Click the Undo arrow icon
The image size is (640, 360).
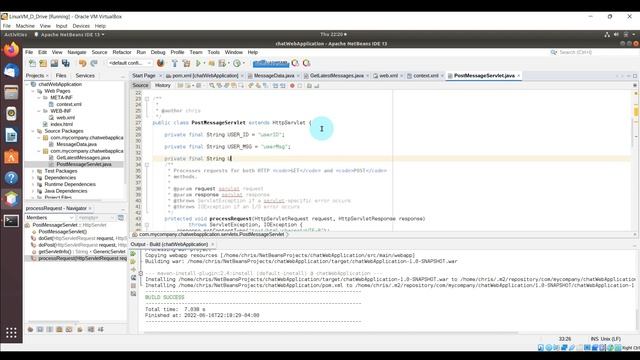tap(83, 63)
